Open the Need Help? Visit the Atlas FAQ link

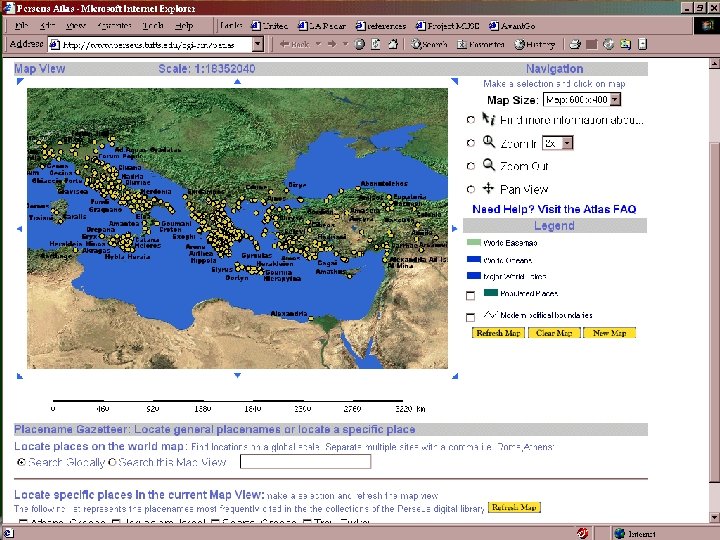tap(554, 209)
